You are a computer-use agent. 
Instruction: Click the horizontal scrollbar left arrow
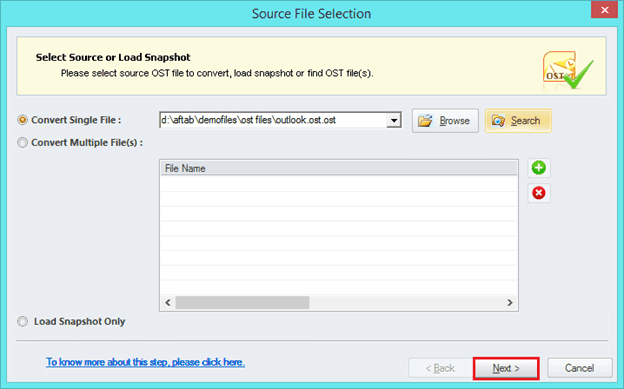[x=168, y=303]
